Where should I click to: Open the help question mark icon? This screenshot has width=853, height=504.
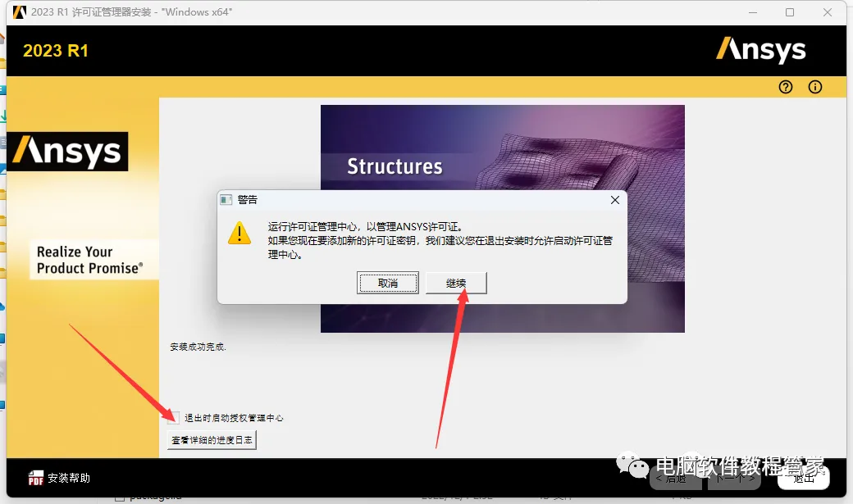[x=786, y=87]
